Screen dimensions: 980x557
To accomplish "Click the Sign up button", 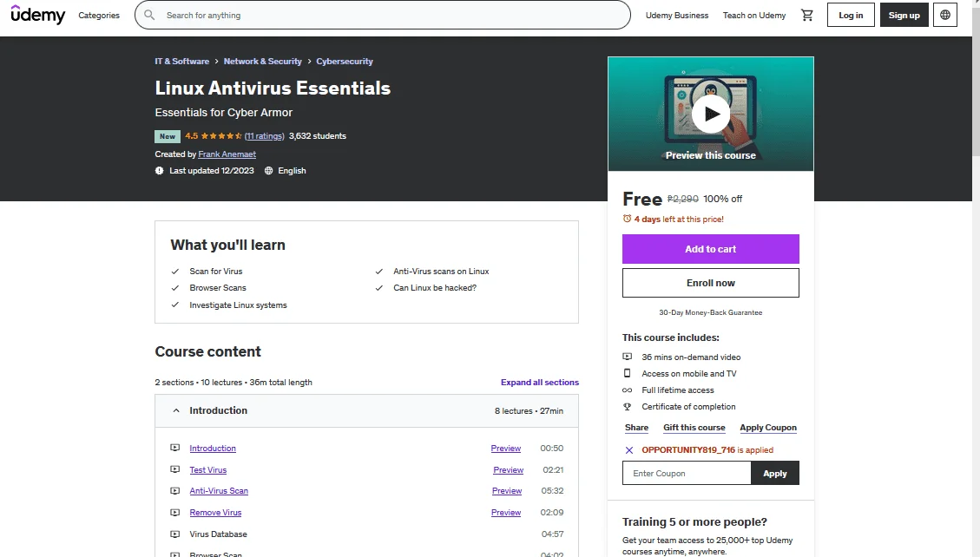I will (904, 15).
